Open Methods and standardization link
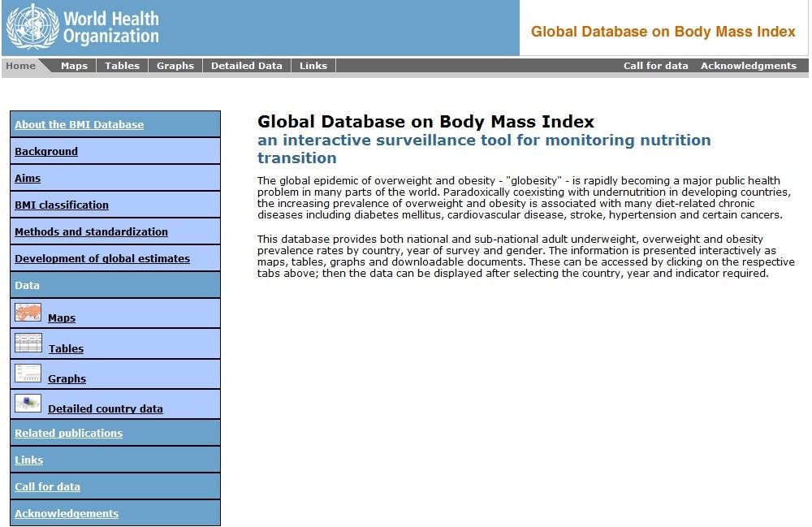Viewport: 812px width, 527px height. pos(91,232)
